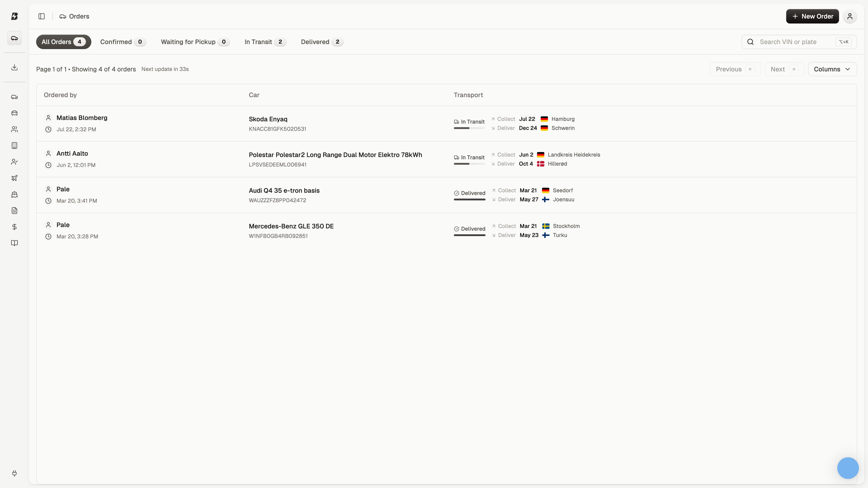Image resolution: width=868 pixels, height=488 pixels.
Task: Click the Skoda Enyaq progress bar
Action: pyautogui.click(x=469, y=128)
